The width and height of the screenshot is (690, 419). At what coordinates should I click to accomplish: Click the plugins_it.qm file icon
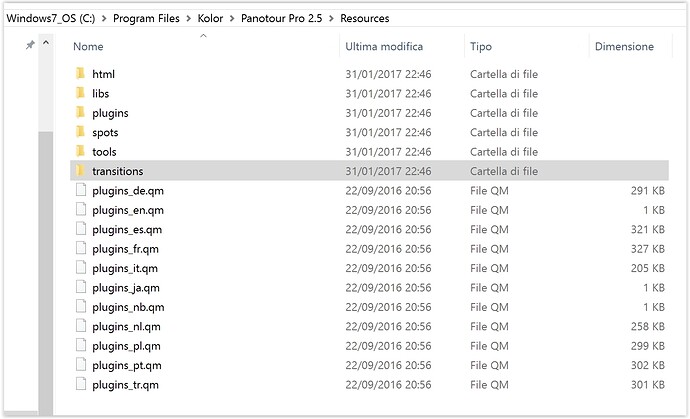pos(81,267)
